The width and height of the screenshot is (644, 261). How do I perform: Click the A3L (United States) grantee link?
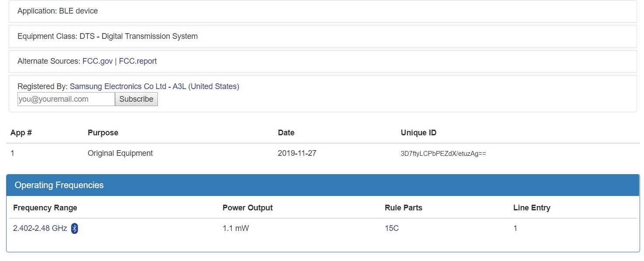coord(206,86)
